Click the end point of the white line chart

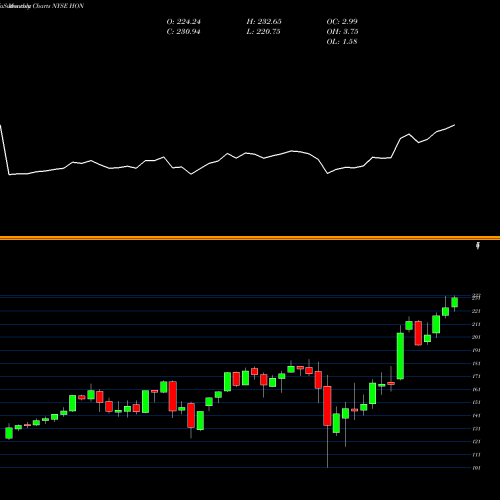point(455,125)
